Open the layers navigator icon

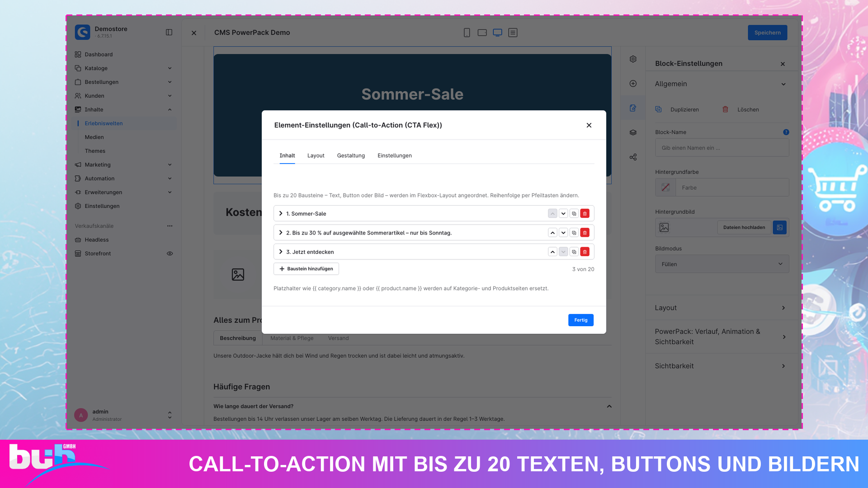coord(633,132)
